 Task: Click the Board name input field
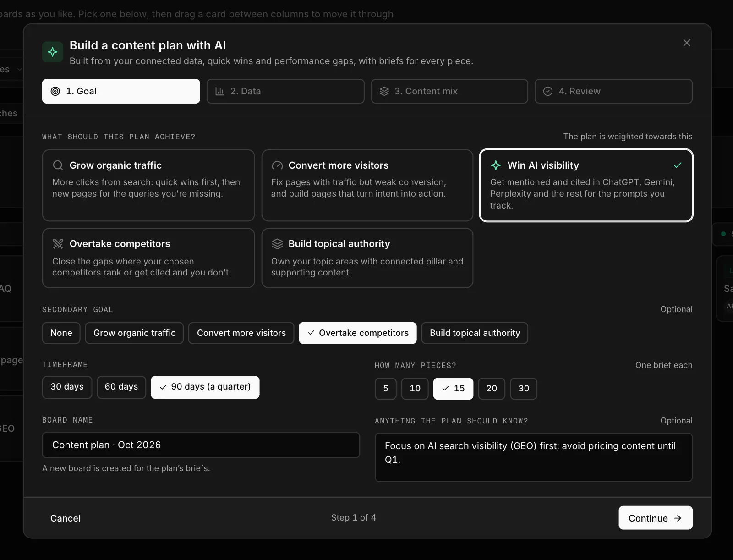coord(201,445)
